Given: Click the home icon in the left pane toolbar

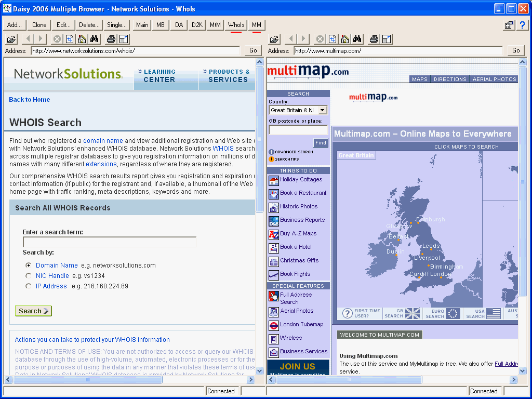Looking at the screenshot, I should (82, 39).
